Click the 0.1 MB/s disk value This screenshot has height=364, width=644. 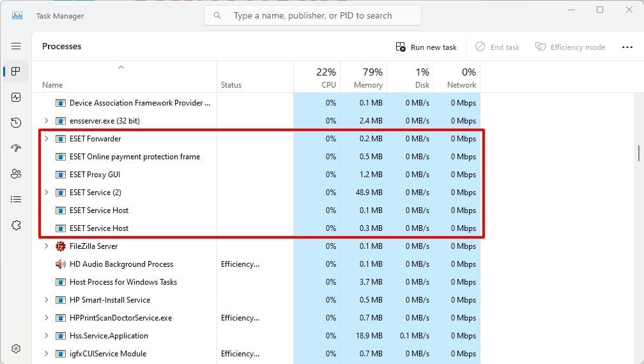(415, 336)
